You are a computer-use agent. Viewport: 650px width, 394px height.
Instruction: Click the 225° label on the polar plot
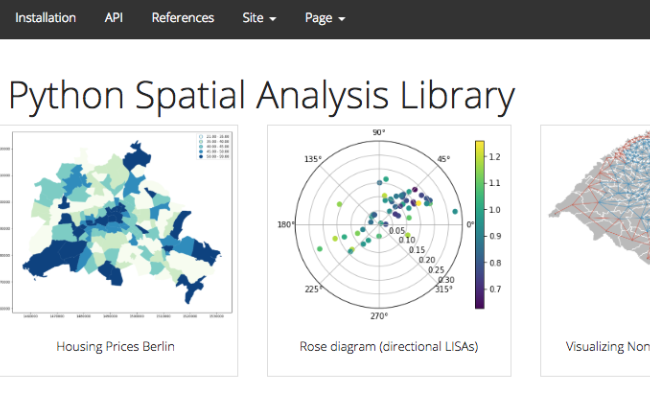[x=313, y=289]
